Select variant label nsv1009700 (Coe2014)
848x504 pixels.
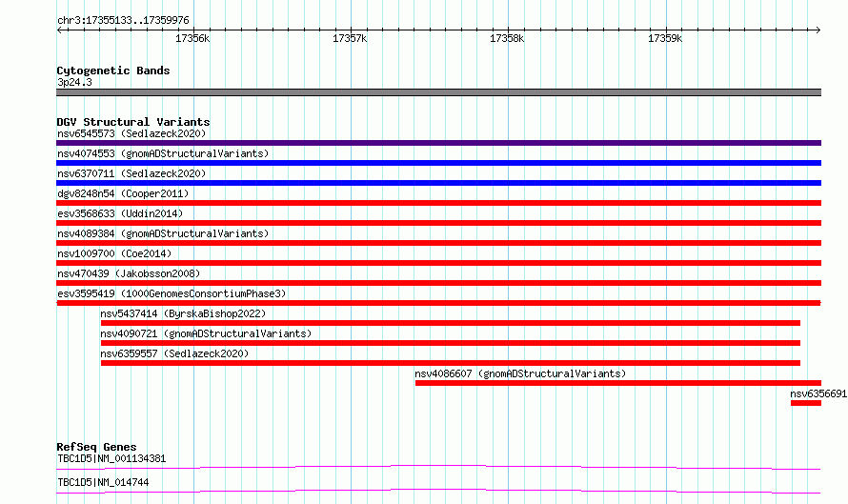114,253
